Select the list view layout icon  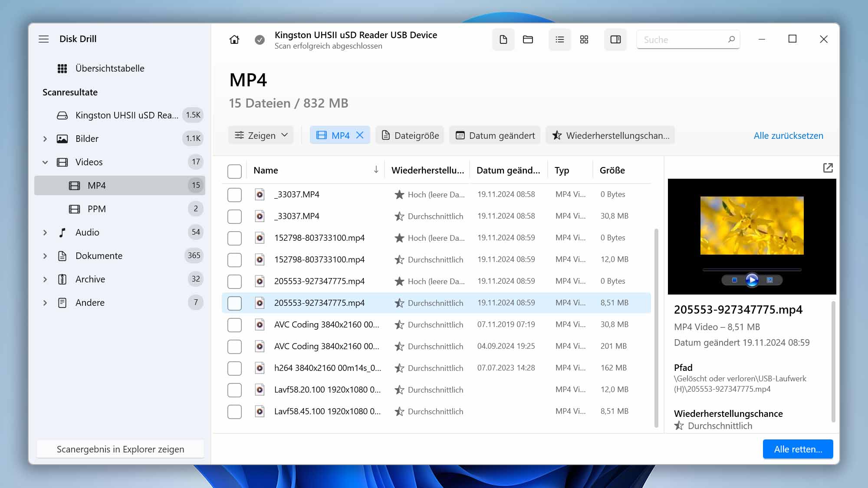[x=560, y=39]
